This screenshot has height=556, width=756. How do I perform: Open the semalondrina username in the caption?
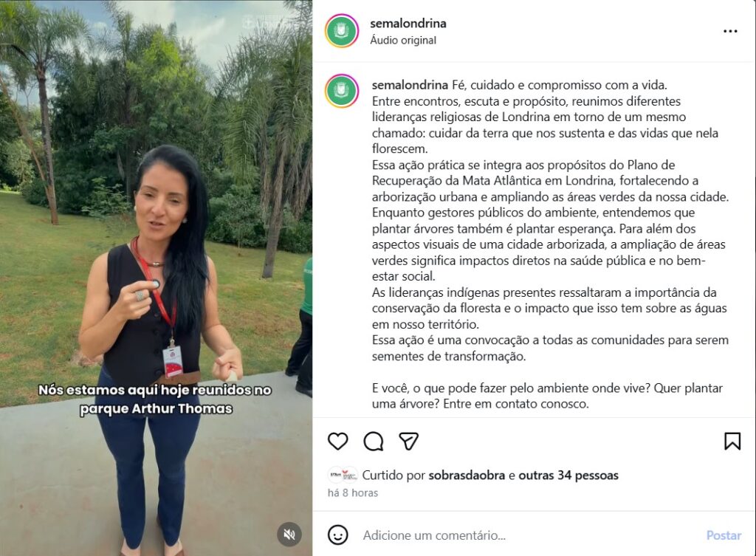tap(410, 85)
